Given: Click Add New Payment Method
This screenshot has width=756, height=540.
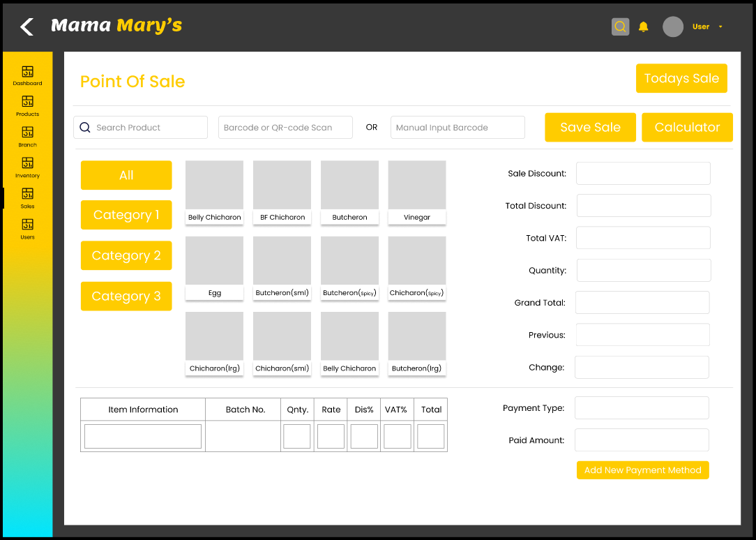Looking at the screenshot, I should pos(642,470).
